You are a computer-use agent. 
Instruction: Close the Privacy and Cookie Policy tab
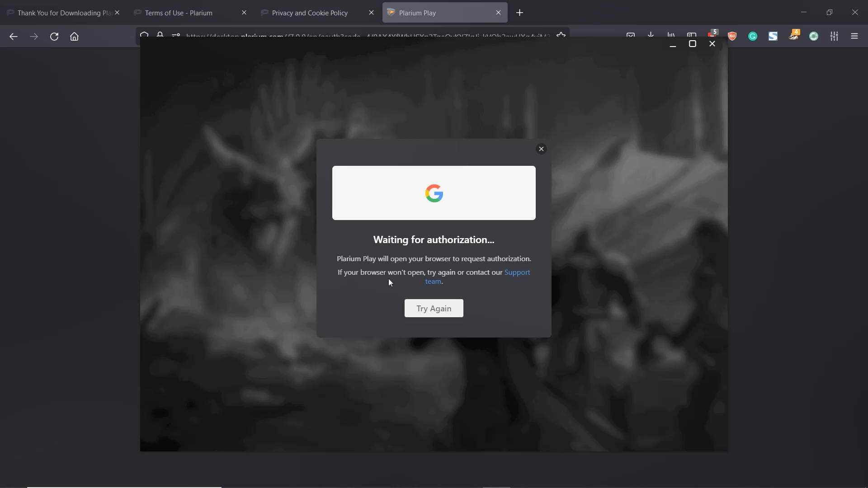tap(371, 13)
